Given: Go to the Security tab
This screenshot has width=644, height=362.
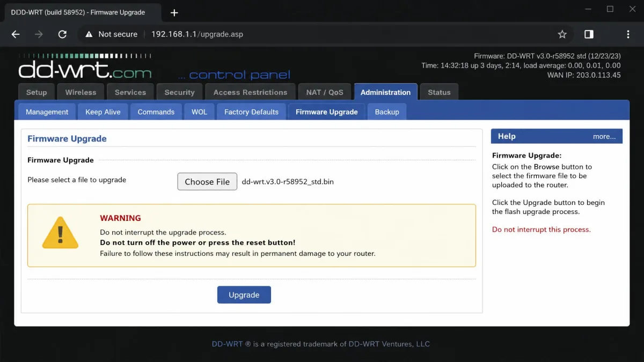Looking at the screenshot, I should coord(179,92).
